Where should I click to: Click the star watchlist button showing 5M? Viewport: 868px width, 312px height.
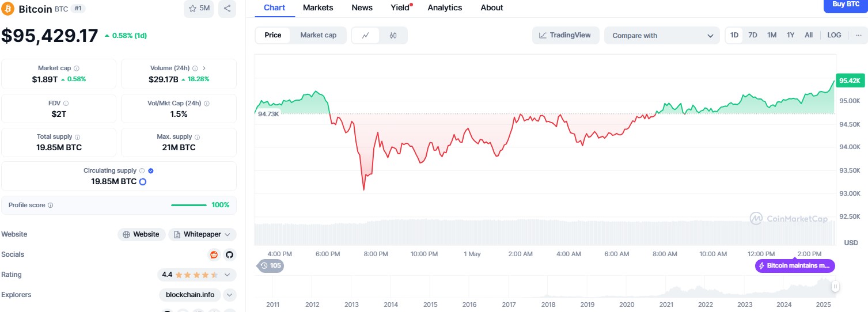click(199, 8)
